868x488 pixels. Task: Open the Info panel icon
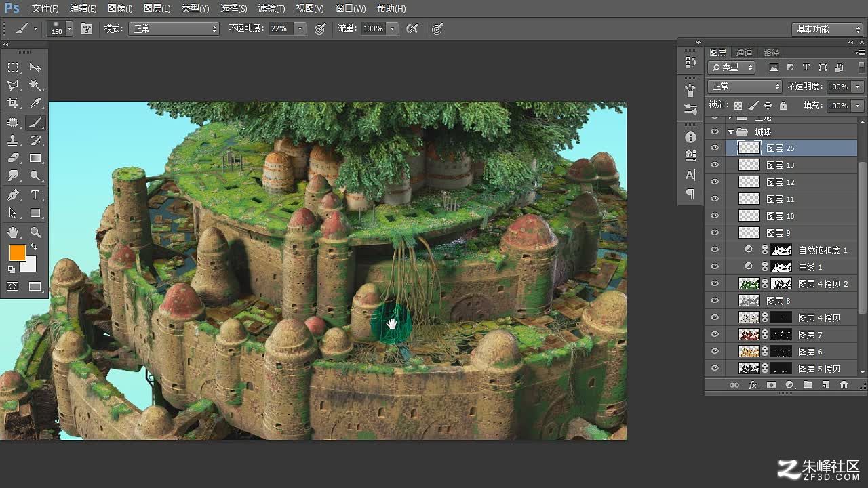[x=690, y=137]
